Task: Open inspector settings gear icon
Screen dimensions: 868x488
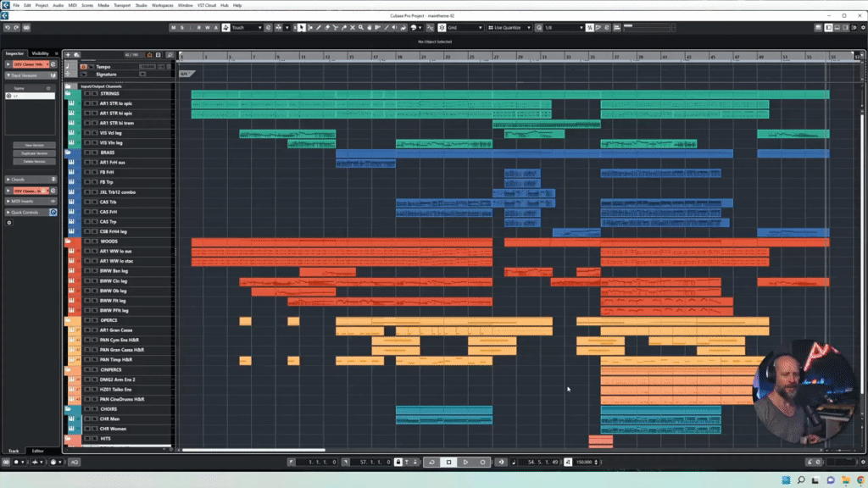Action: click(x=8, y=223)
